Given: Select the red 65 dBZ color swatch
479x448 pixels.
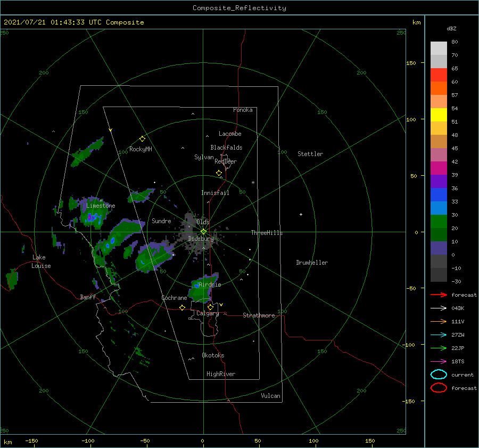Looking at the screenshot, I should click(x=439, y=75).
